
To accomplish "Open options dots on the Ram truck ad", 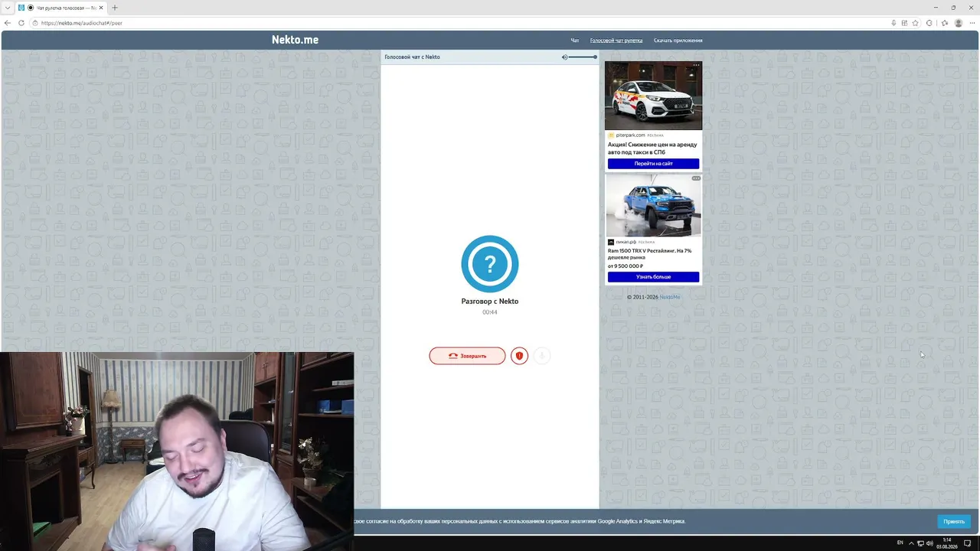I will click(x=696, y=178).
